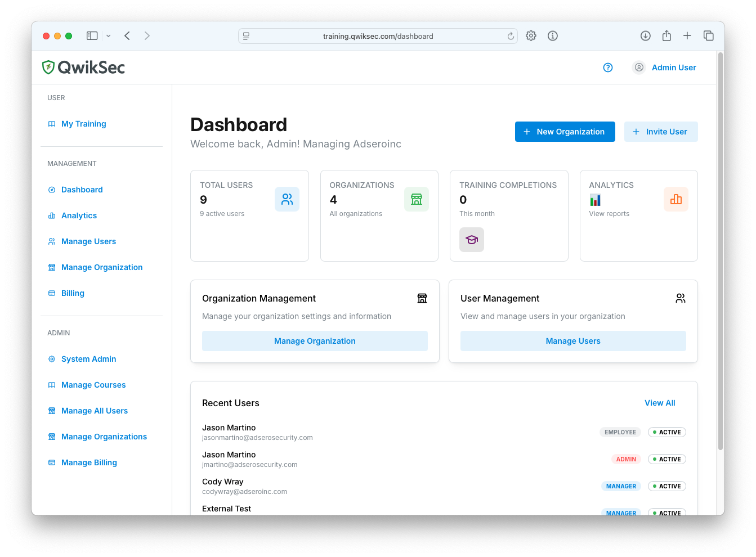Click the QwikSec shield logo

click(48, 68)
